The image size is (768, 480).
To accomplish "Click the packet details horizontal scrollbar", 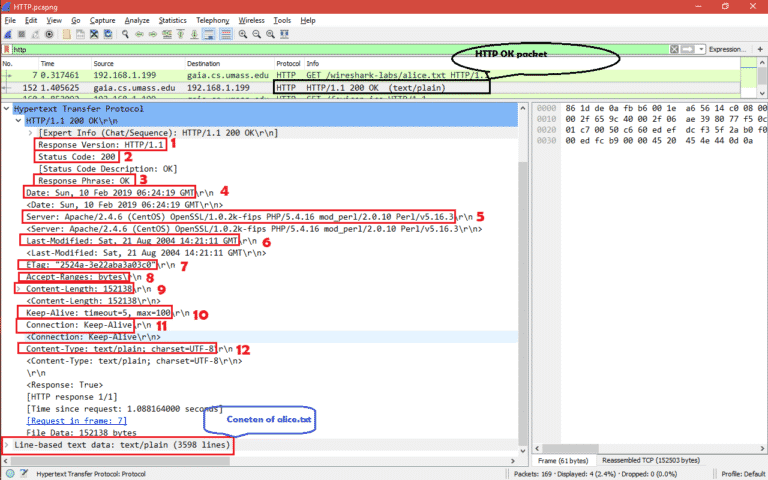I will point(120,461).
